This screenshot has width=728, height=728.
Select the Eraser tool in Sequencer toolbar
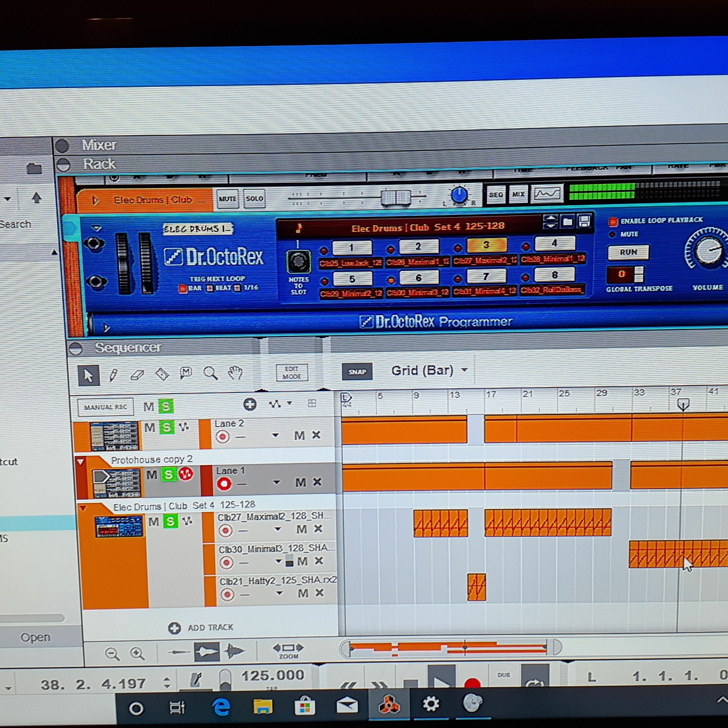point(137,374)
